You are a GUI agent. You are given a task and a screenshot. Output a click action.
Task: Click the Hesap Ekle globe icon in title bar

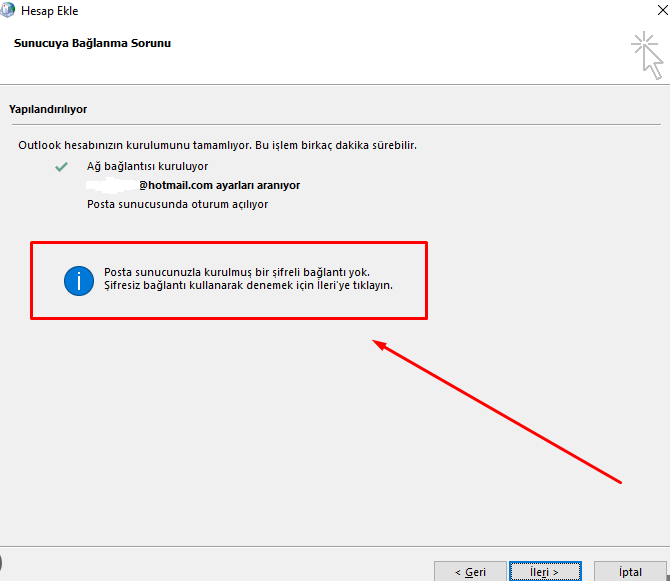click(x=10, y=11)
